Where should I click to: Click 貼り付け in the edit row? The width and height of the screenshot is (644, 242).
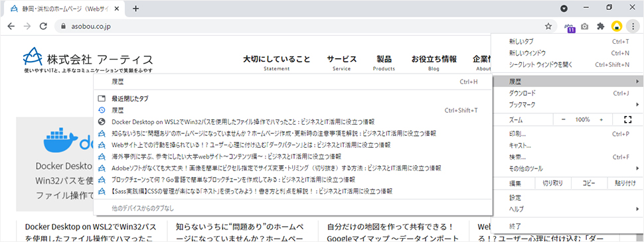point(625,183)
